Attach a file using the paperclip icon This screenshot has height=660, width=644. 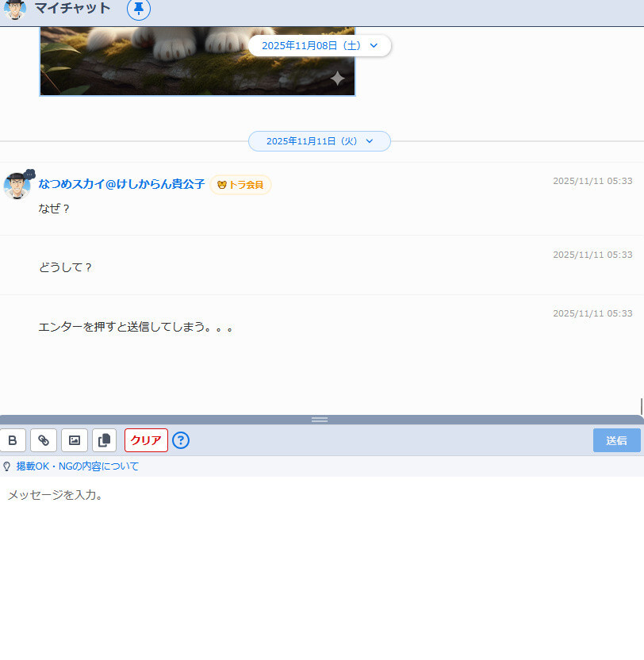tap(43, 440)
